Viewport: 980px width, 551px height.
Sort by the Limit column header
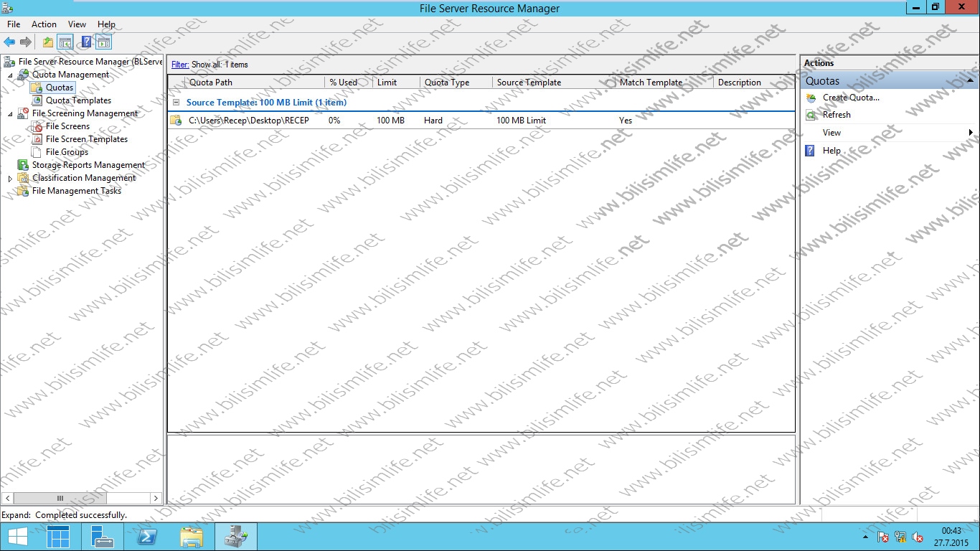coord(396,83)
